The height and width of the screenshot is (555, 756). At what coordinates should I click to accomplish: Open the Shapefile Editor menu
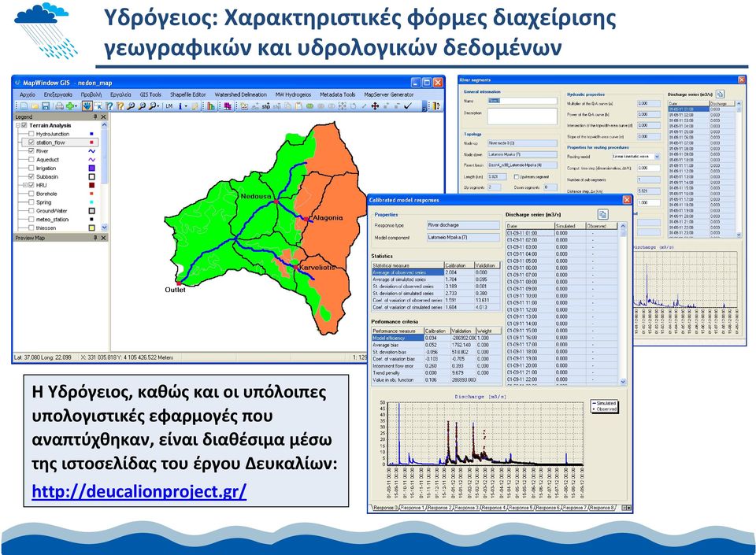click(x=188, y=94)
